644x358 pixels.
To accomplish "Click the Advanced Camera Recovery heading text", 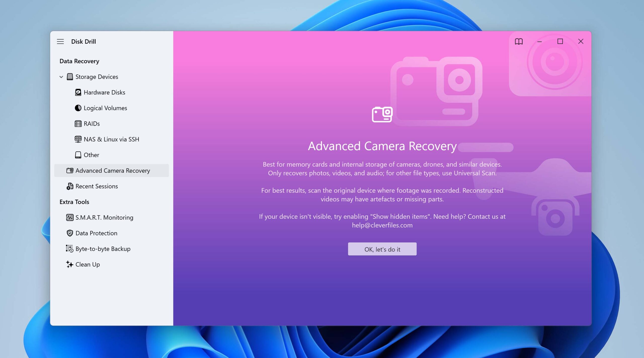I will click(382, 146).
